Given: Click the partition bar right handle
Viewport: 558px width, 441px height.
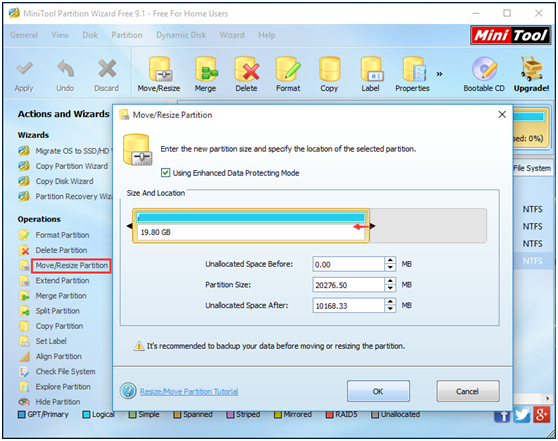Looking at the screenshot, I should point(372,226).
